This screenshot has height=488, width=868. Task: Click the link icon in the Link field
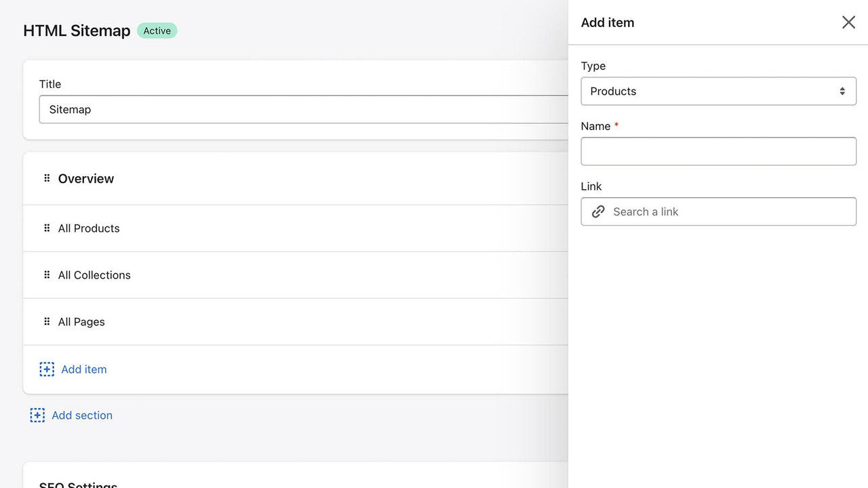[x=598, y=211]
